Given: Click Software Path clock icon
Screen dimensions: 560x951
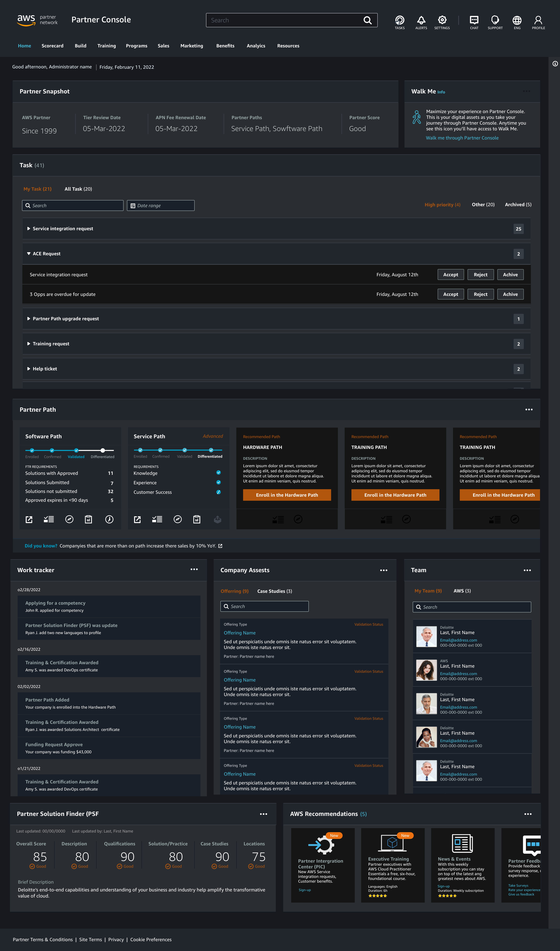Looking at the screenshot, I should [x=109, y=519].
